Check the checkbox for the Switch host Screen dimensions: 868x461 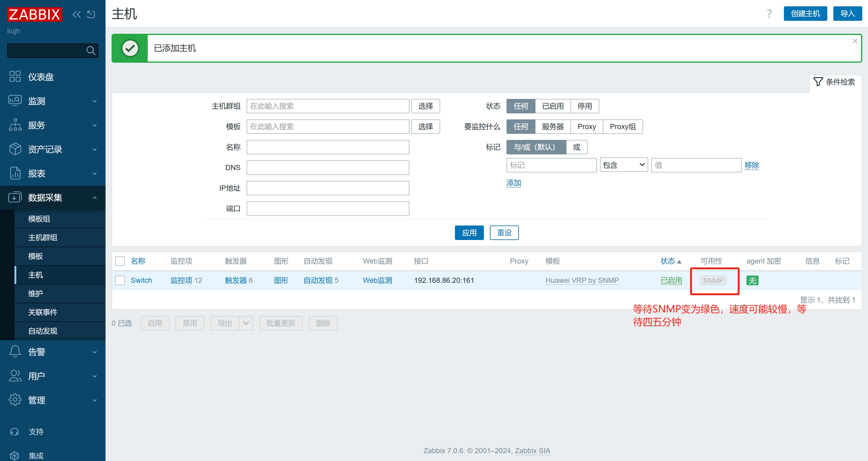pos(120,280)
